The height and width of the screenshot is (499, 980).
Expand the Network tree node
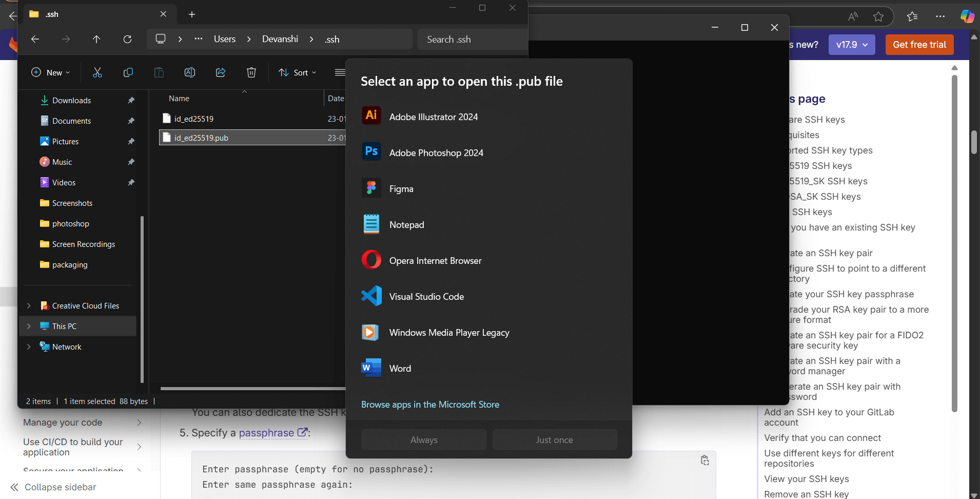29,347
